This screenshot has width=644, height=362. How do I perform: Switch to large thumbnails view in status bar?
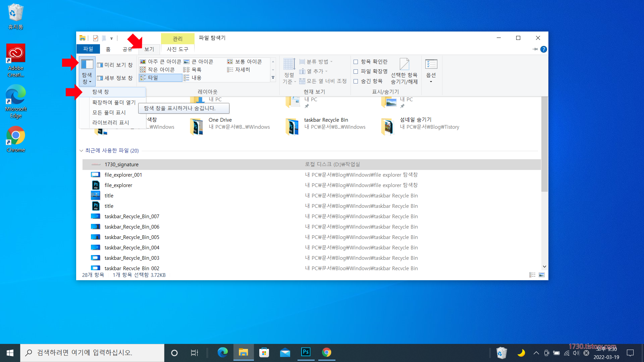click(x=542, y=275)
